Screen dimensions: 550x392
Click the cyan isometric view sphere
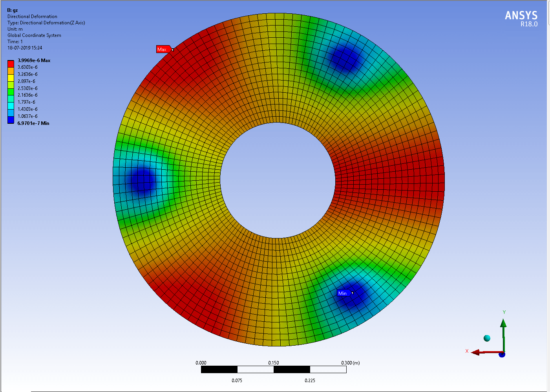coord(487,338)
